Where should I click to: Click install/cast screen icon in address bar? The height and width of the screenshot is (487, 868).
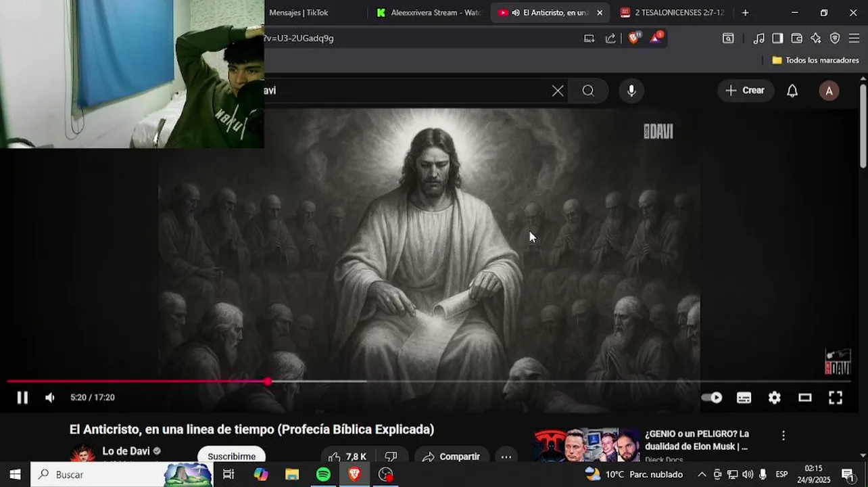click(589, 39)
